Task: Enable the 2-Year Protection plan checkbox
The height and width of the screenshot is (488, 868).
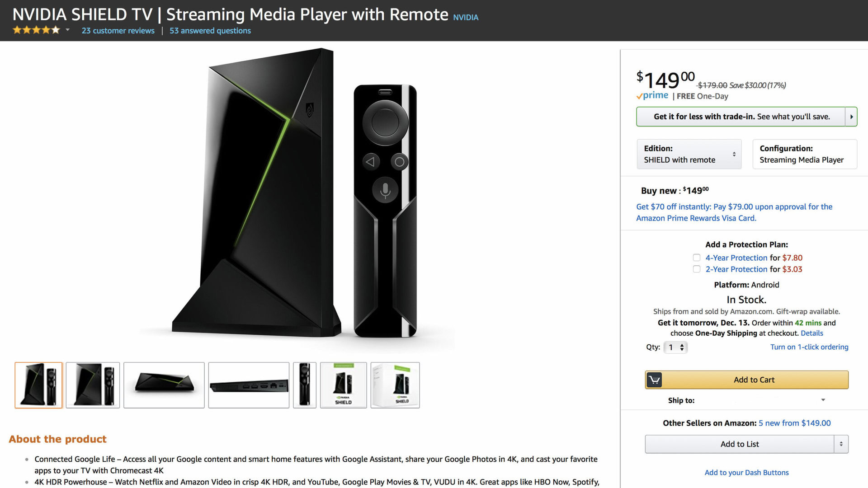Action: coord(697,269)
